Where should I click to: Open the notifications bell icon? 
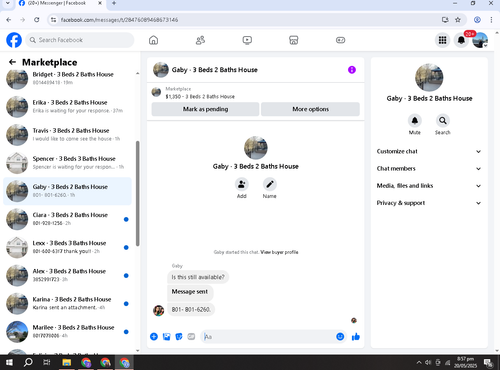click(x=461, y=40)
